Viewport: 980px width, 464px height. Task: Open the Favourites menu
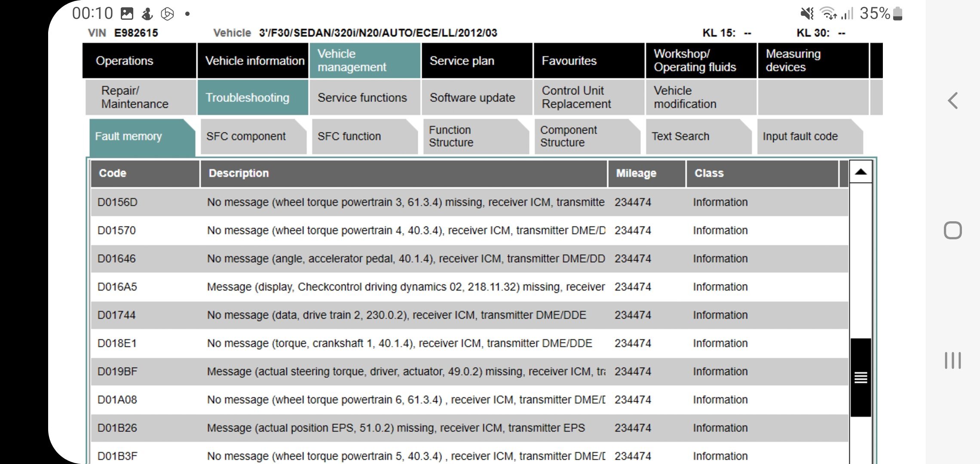tap(589, 61)
